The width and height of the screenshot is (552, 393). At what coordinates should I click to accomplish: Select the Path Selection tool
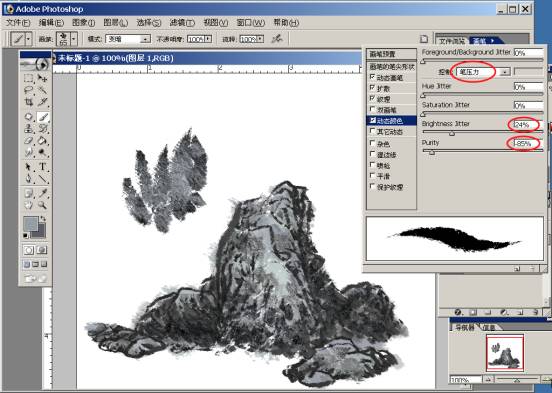[x=29, y=167]
